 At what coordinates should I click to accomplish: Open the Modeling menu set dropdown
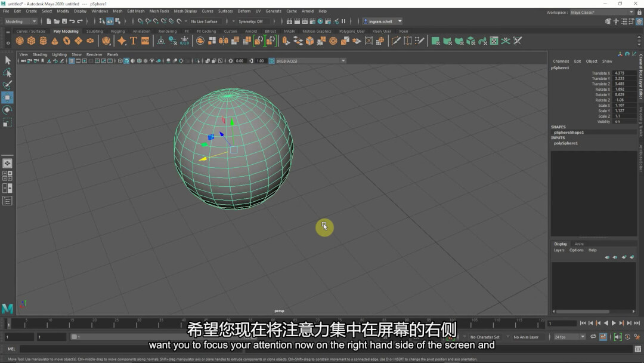(x=20, y=21)
